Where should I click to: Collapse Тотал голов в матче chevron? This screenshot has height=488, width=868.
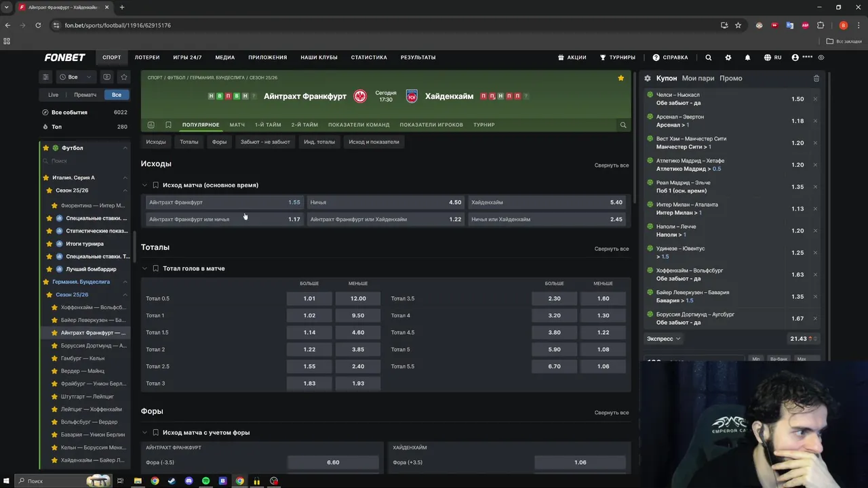pyautogui.click(x=144, y=268)
